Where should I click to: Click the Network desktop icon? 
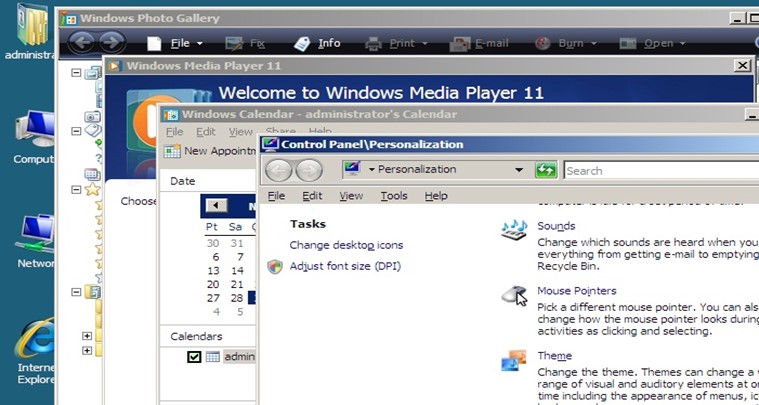(36, 237)
